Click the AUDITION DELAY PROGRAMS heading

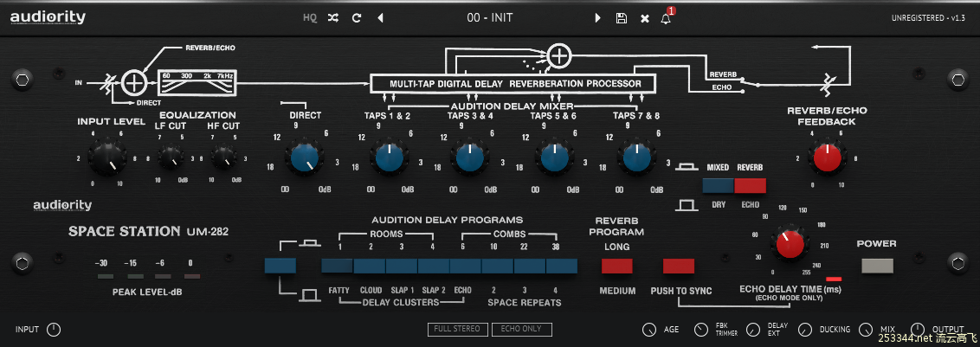447,220
